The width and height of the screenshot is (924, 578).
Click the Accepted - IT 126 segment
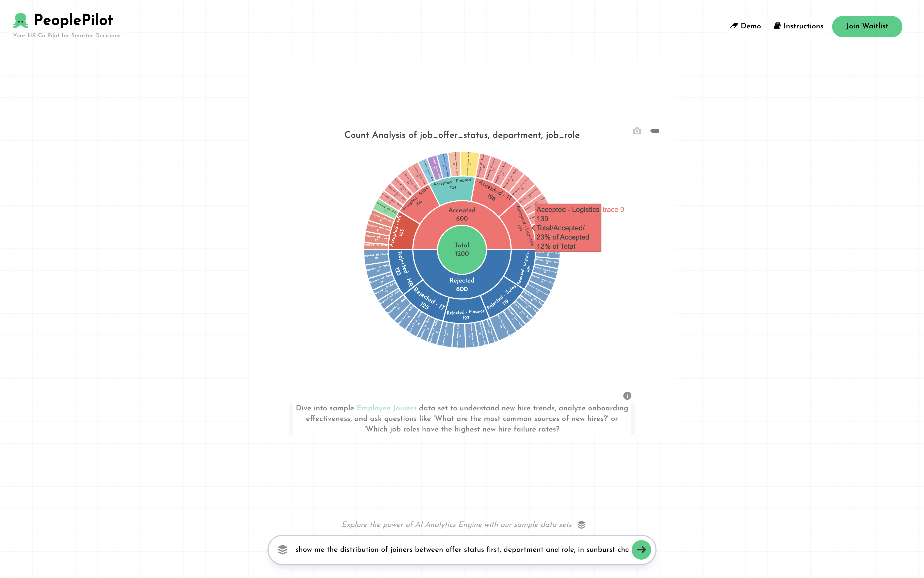[493, 195]
